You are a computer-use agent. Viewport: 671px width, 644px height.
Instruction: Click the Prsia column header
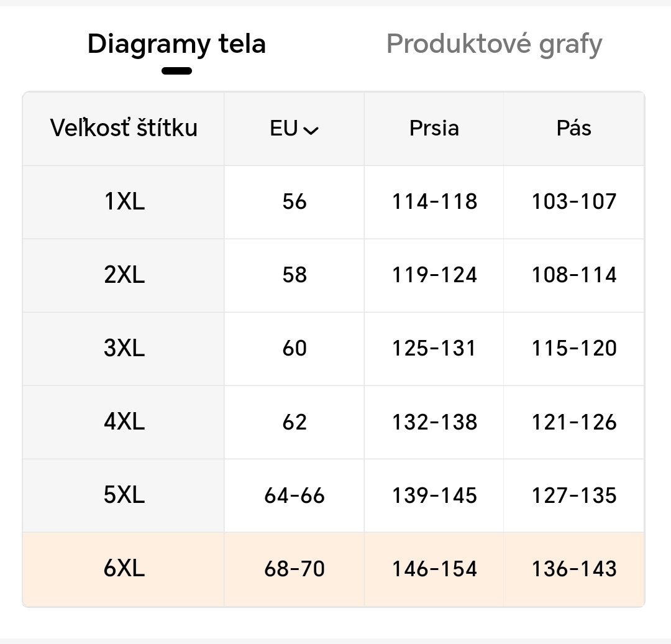pyautogui.click(x=434, y=129)
